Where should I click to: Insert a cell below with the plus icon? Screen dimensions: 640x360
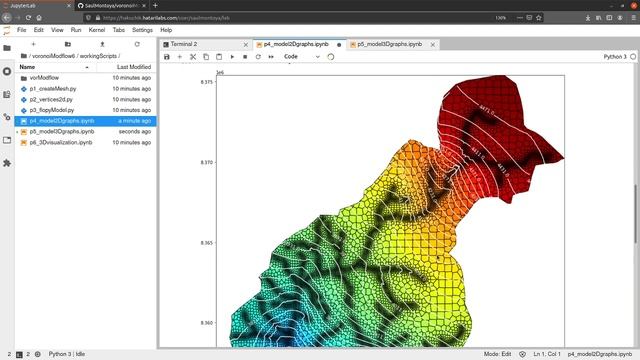[x=180, y=57]
